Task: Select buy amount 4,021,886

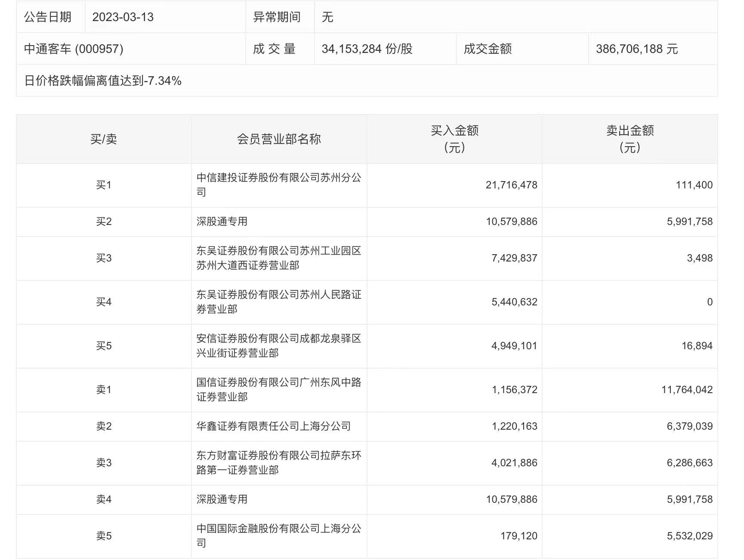Action: click(x=515, y=463)
